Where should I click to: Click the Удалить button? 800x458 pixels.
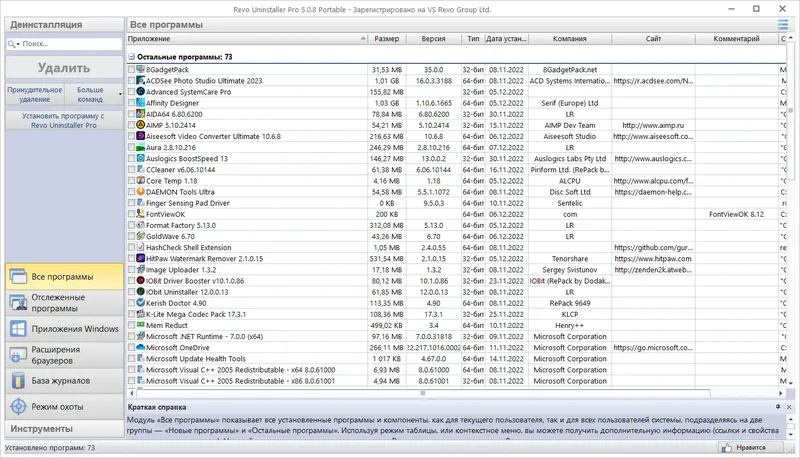pyautogui.click(x=64, y=68)
